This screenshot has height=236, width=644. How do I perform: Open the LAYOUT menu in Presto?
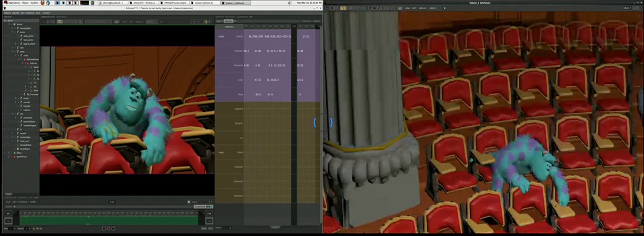click(47, 13)
